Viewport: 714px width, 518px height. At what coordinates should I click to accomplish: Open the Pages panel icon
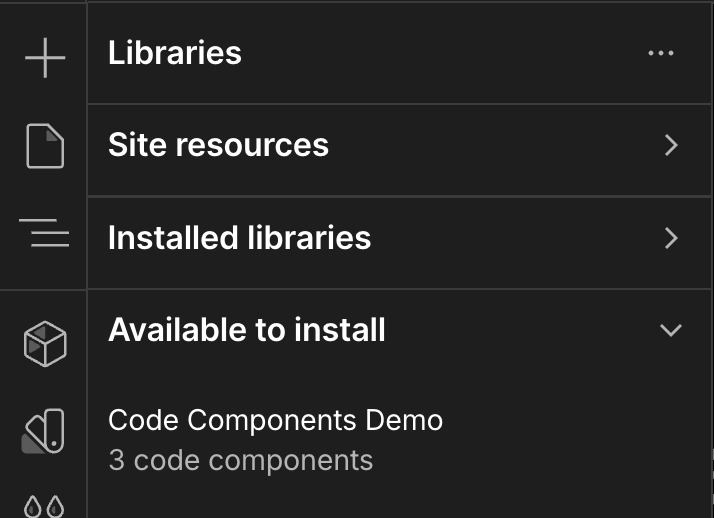pos(45,147)
